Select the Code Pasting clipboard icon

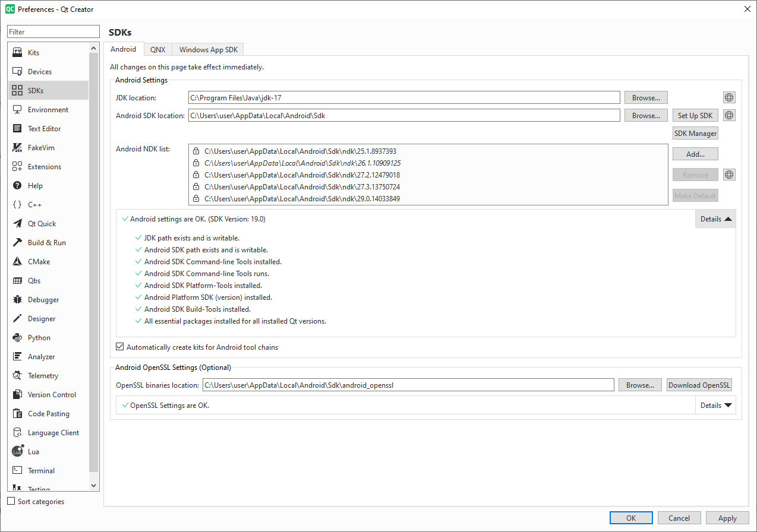point(17,414)
